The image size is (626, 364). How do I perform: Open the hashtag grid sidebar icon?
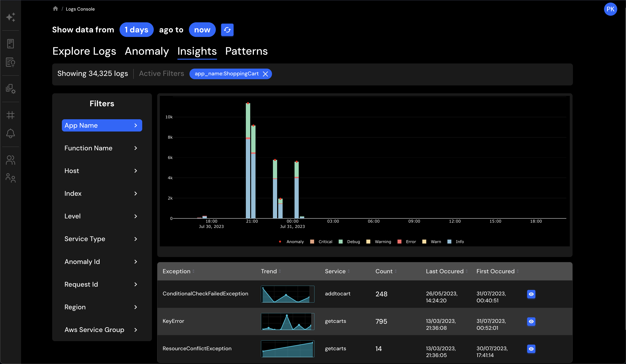10,115
